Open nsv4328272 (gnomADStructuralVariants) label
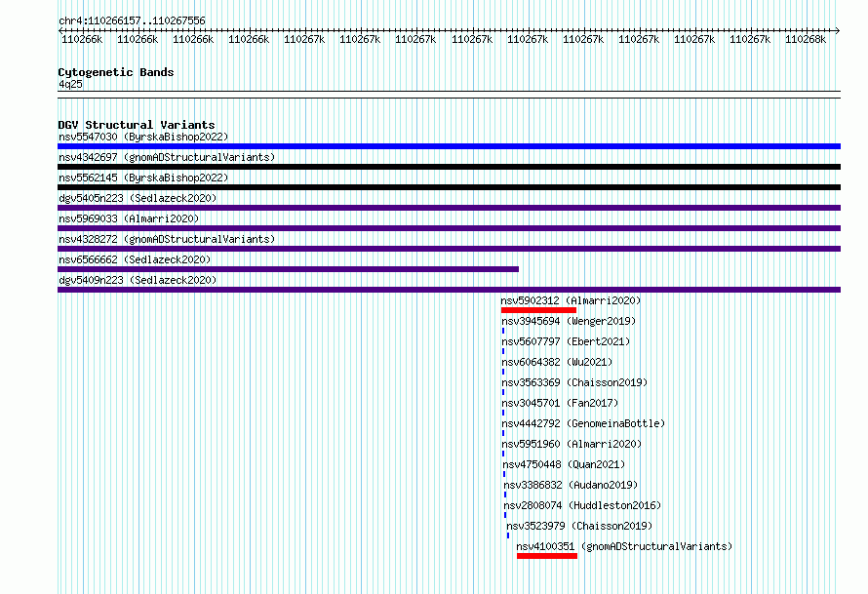The width and height of the screenshot is (868, 594). tap(167, 239)
